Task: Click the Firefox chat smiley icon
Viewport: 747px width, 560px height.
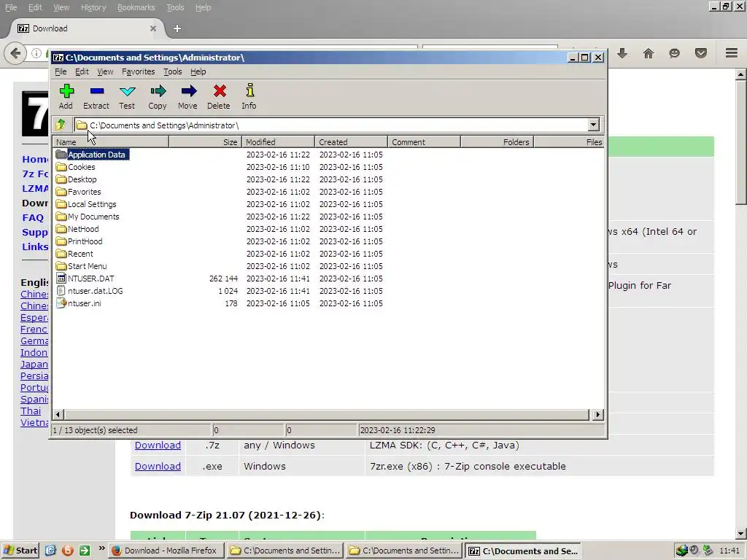Action: [675, 52]
